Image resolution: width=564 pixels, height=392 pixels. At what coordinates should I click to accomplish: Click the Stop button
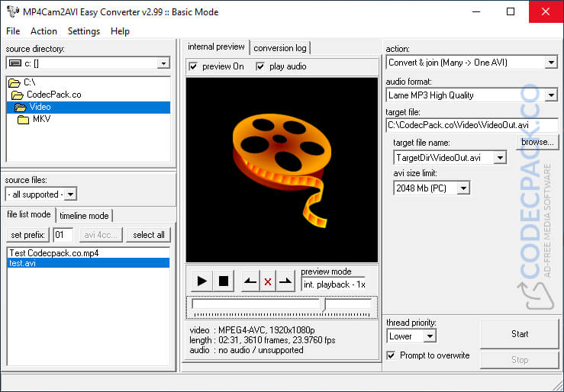[x=520, y=360]
